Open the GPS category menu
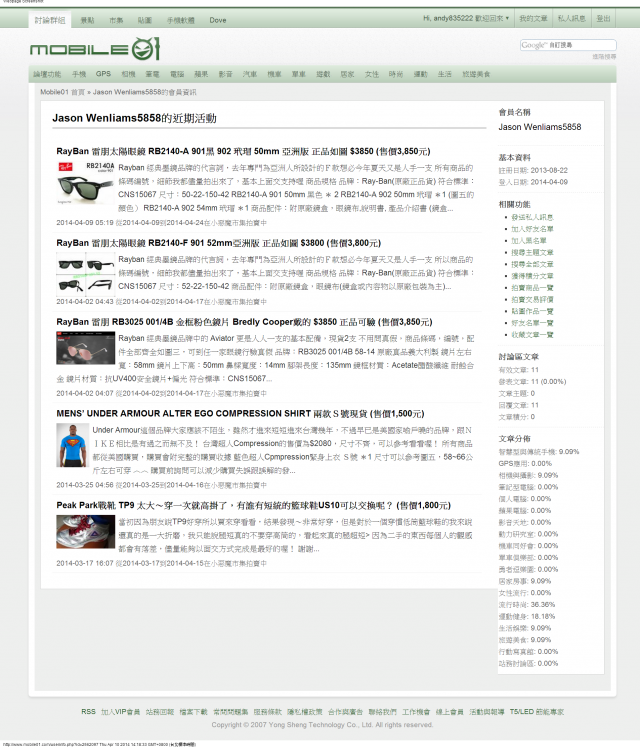Viewport: 640px width, 748px height. [103, 74]
